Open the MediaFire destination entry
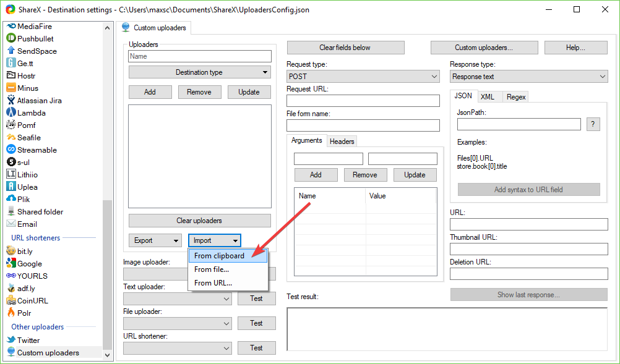The image size is (620, 364). tap(34, 26)
